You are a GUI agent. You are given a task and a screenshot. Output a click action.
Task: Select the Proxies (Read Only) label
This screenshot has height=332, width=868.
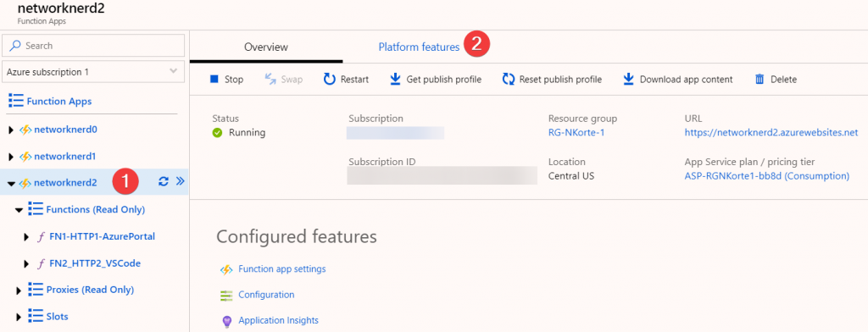pos(90,290)
